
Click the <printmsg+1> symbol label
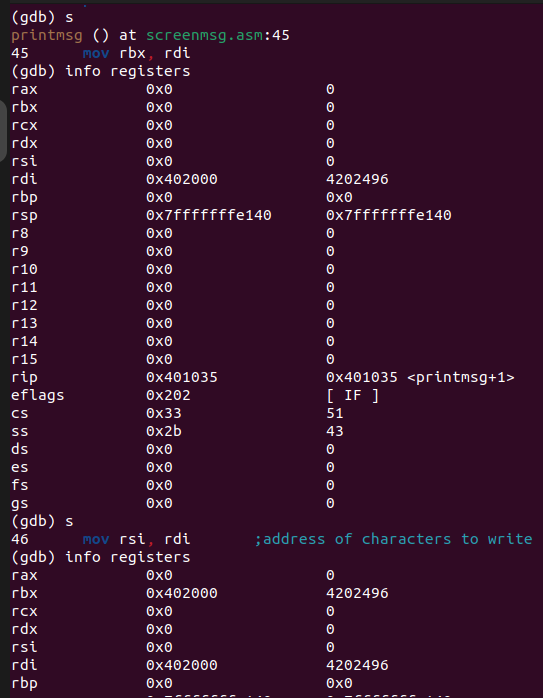460,377
